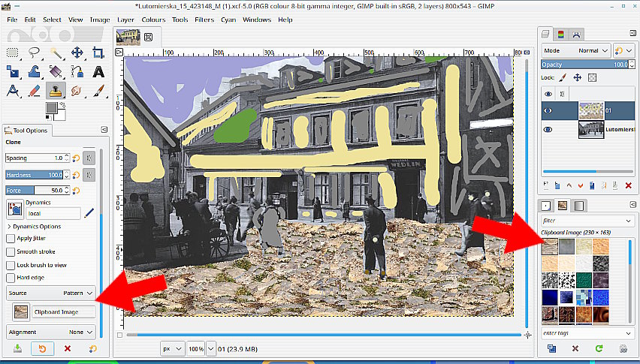Open the layer Mode Normal dropdown
The height and width of the screenshot is (364, 640).
click(576, 50)
